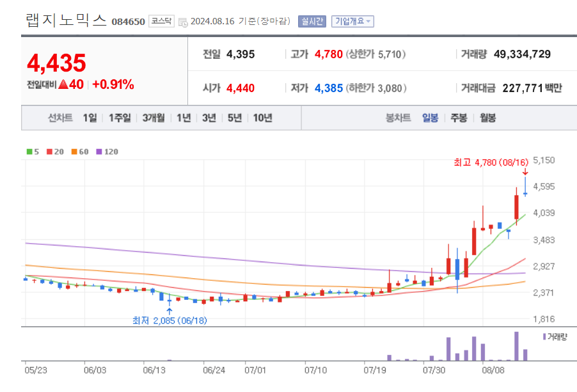This screenshot has height=392, width=577.
Task: Click the 코스닥 market badge
Action: (160, 20)
